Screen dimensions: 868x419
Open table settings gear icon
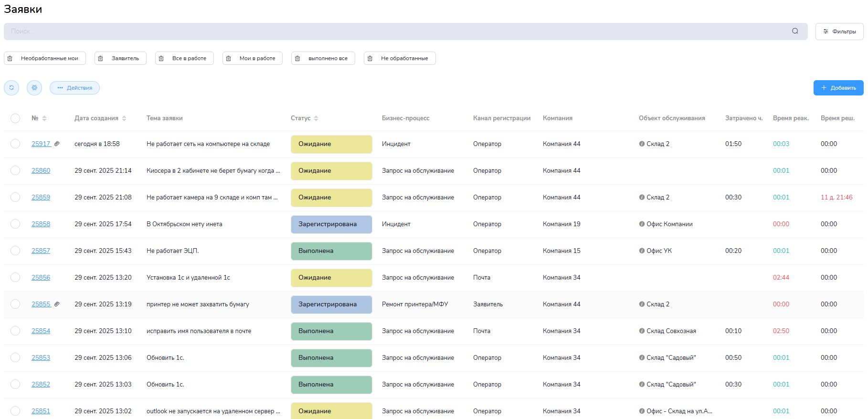click(34, 88)
